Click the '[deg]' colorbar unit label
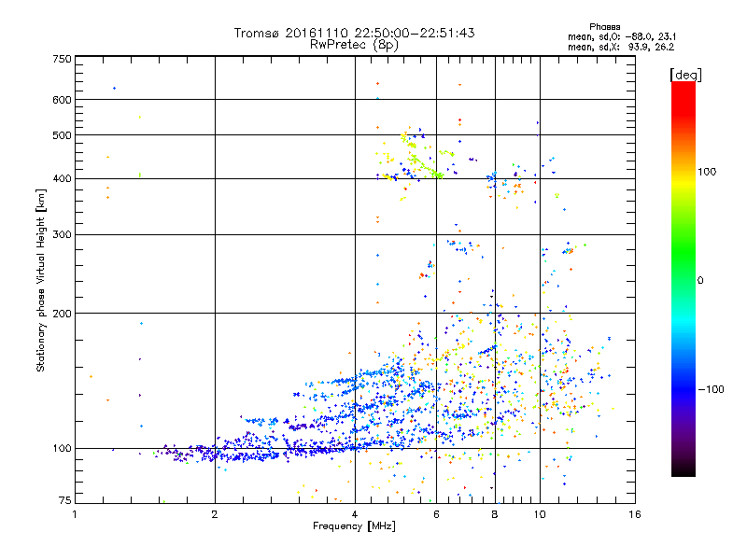 685,76
